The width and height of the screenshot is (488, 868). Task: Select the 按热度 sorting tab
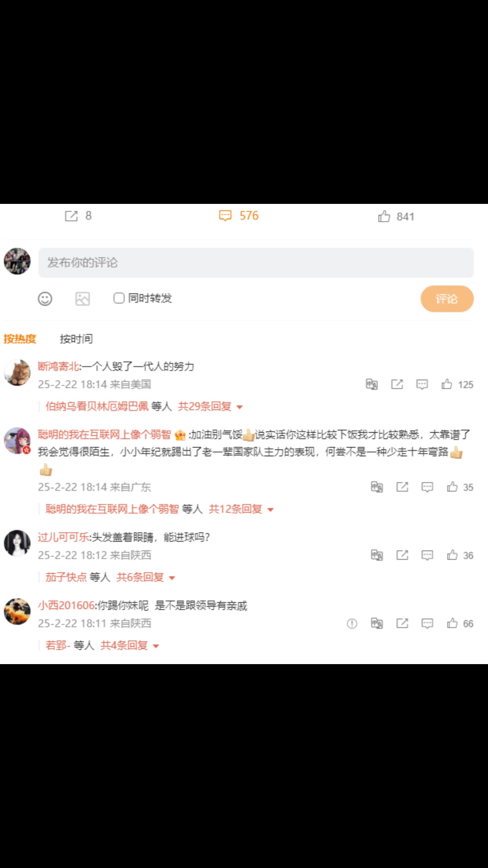coord(20,339)
